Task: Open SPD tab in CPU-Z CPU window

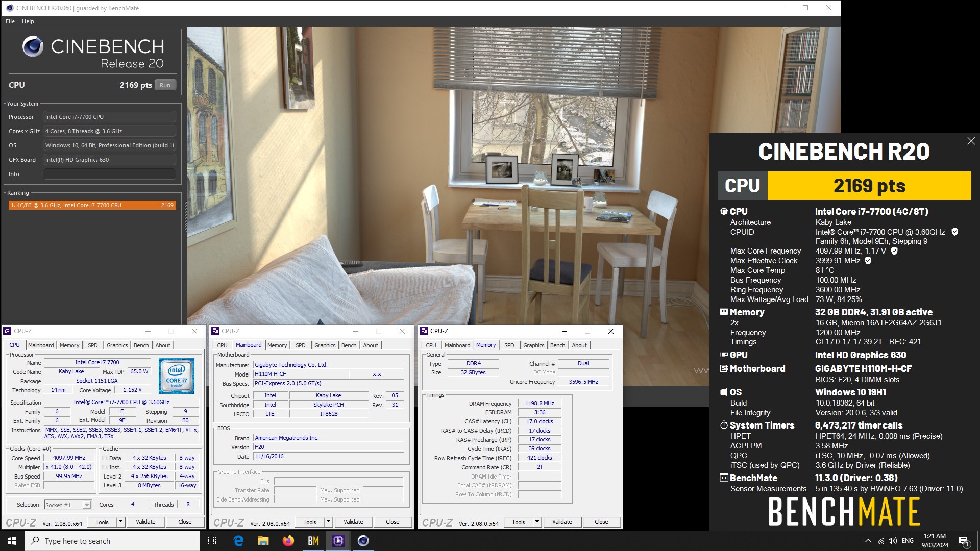Action: [x=92, y=345]
